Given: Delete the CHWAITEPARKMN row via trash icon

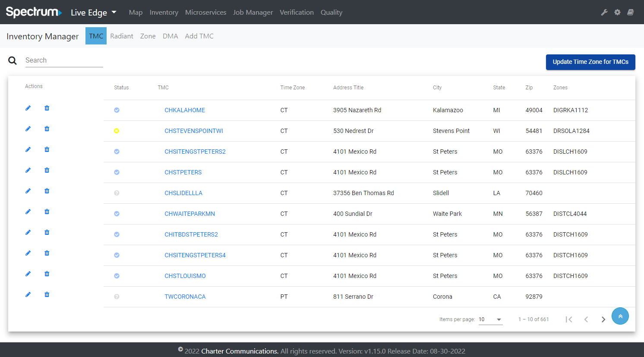Looking at the screenshot, I should pyautogui.click(x=47, y=212).
